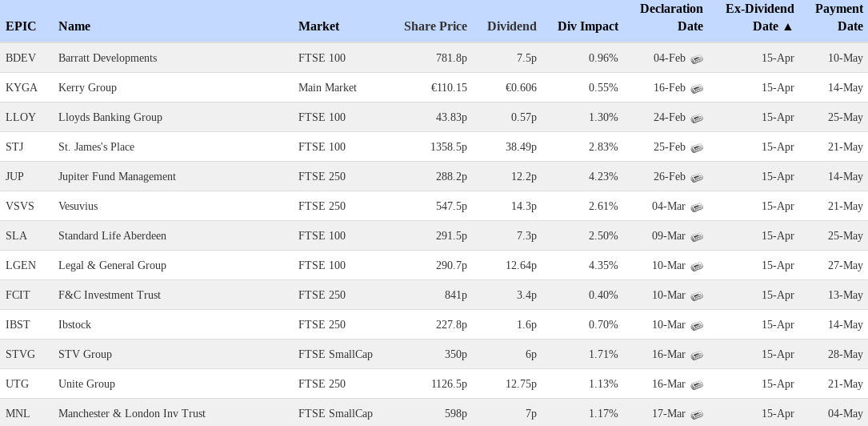This screenshot has width=868, height=426.
Task: Click the Barratt Developments company name
Action: point(107,58)
